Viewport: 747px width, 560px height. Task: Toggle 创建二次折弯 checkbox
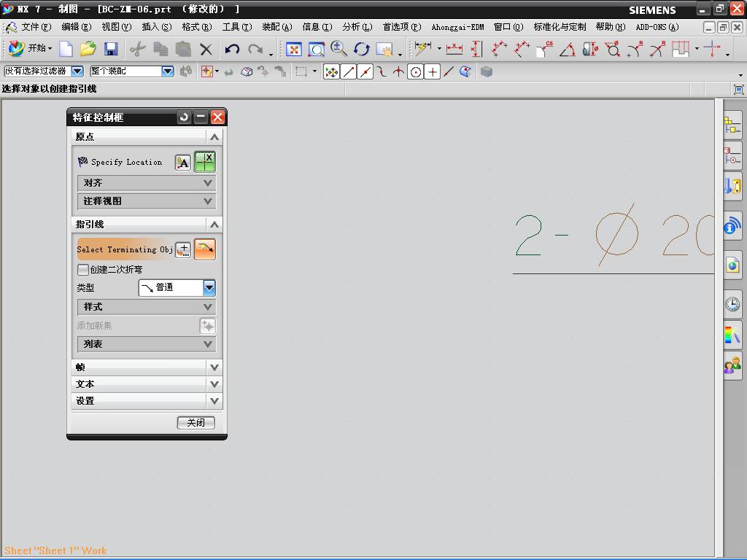pos(83,270)
